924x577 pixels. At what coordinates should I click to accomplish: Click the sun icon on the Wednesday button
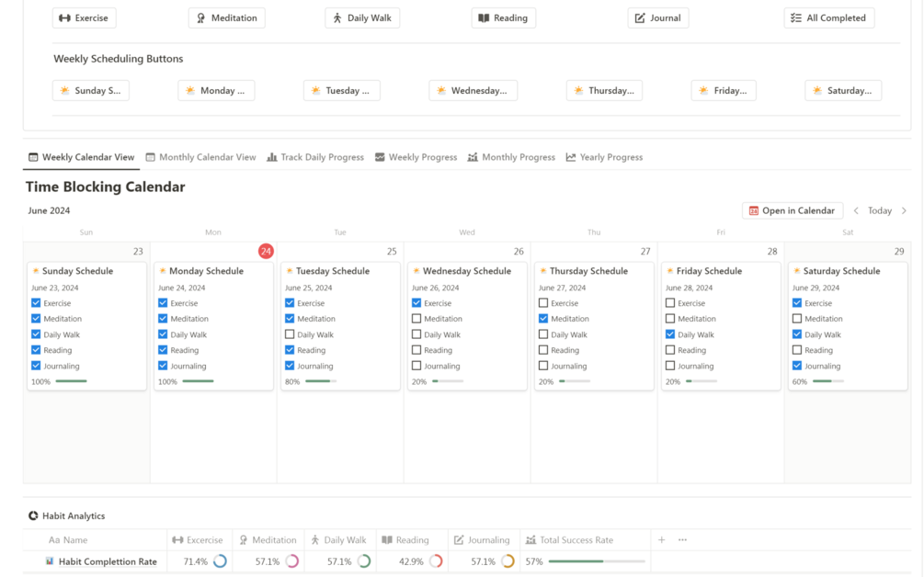[441, 91]
